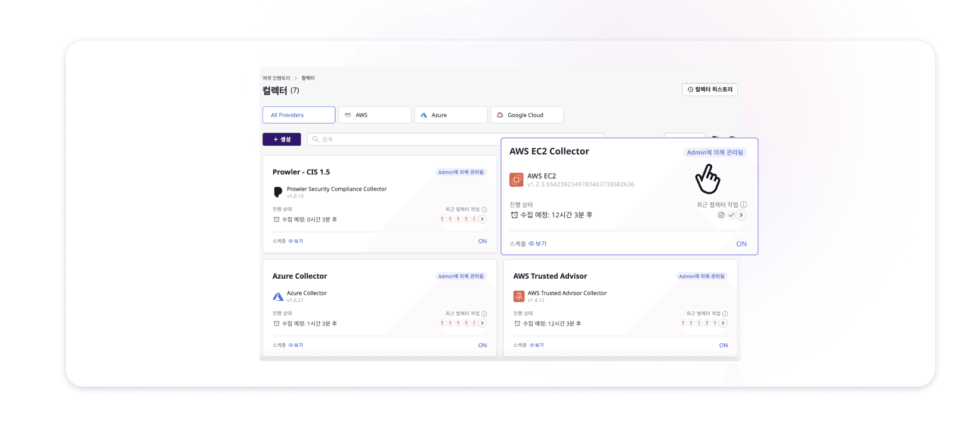Expand recent jobs arrow on Azure card

[x=482, y=323]
